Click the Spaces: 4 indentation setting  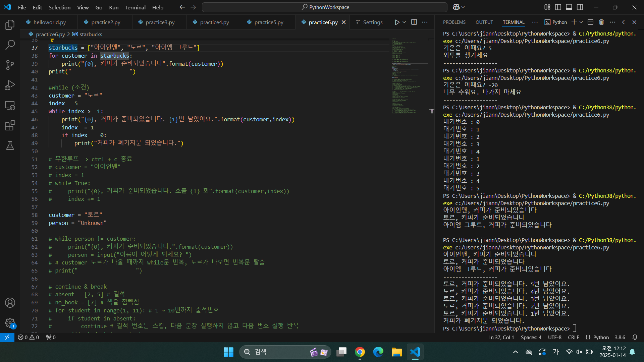(531, 337)
